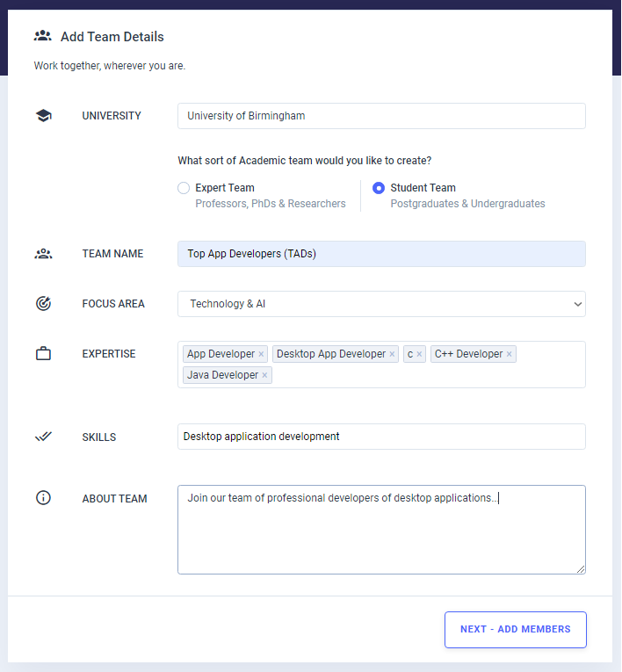
Task: Click the About Team textarea resize handle
Action: (581, 569)
